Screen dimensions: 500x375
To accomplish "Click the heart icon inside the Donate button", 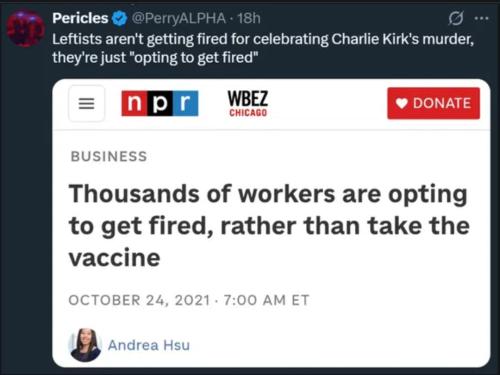I will [x=402, y=103].
